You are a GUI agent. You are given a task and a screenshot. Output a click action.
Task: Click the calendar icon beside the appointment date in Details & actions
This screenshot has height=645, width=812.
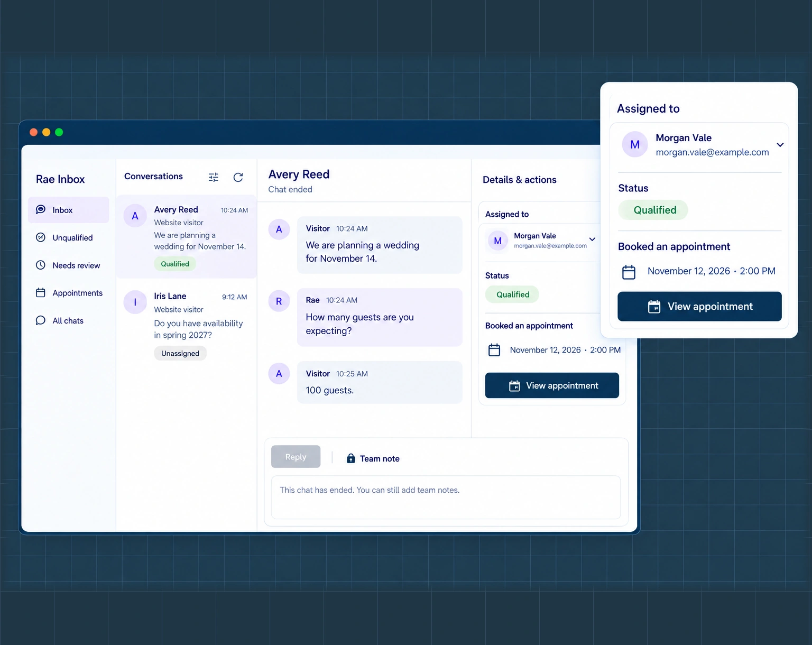point(494,350)
